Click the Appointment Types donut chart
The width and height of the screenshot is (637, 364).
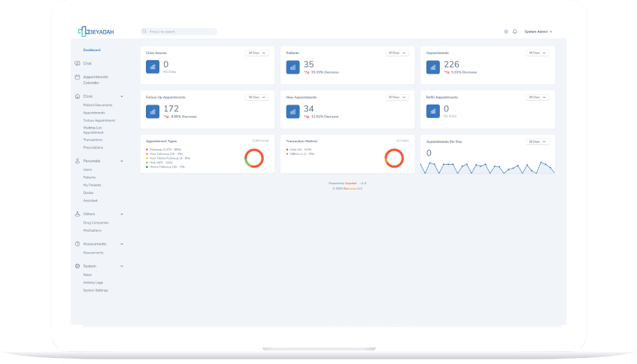point(254,157)
